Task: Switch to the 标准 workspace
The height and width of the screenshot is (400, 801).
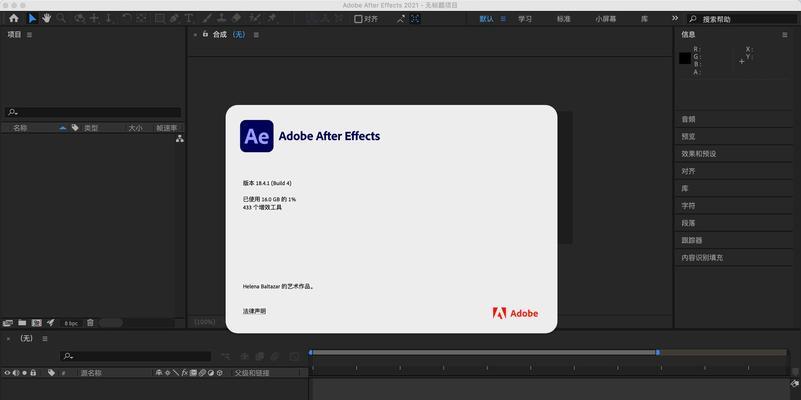Action: [x=563, y=19]
